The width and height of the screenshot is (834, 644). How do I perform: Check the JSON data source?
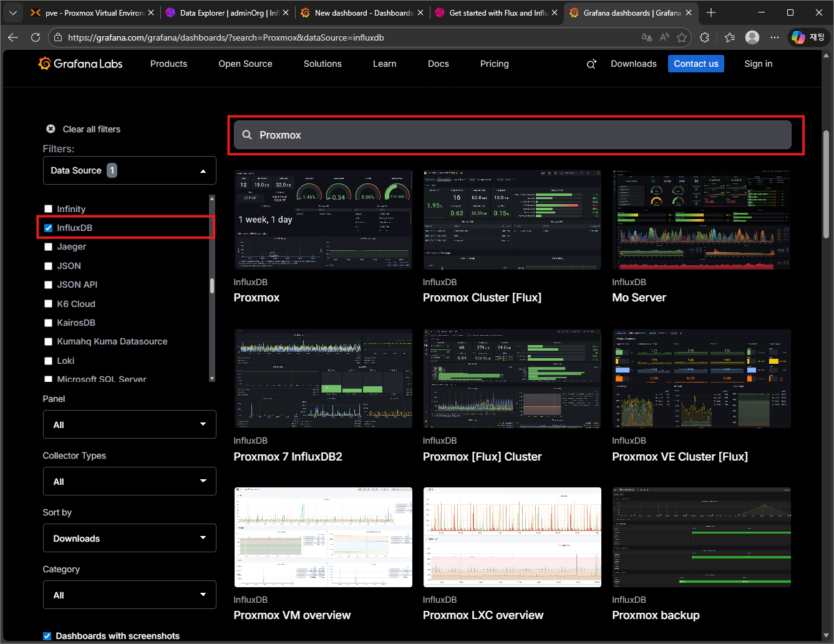click(48, 266)
